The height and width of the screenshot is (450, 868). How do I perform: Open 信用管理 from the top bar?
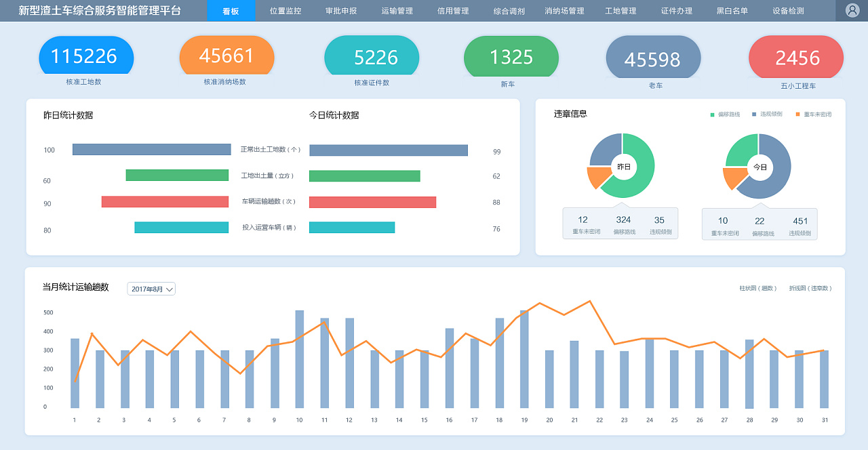click(x=453, y=11)
